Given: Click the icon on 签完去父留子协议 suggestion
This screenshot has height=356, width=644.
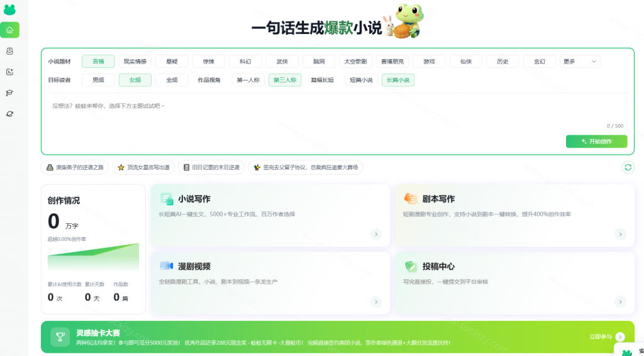Looking at the screenshot, I should 257,167.
